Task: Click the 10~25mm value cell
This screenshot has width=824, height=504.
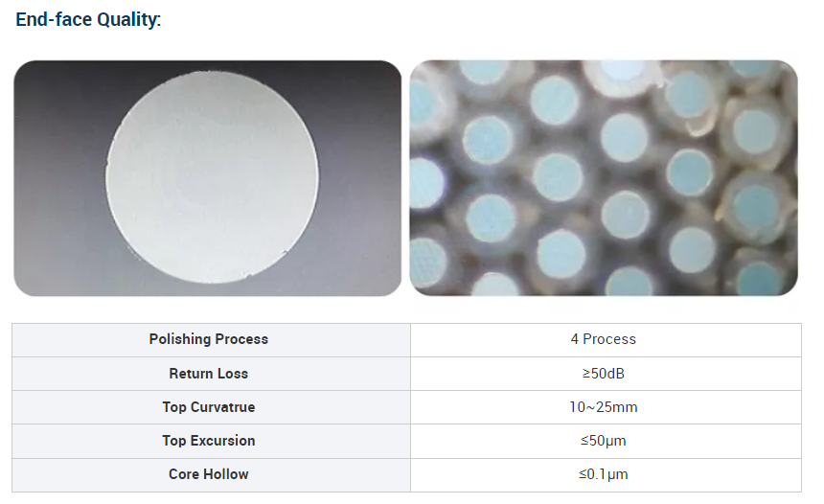Action: point(604,407)
